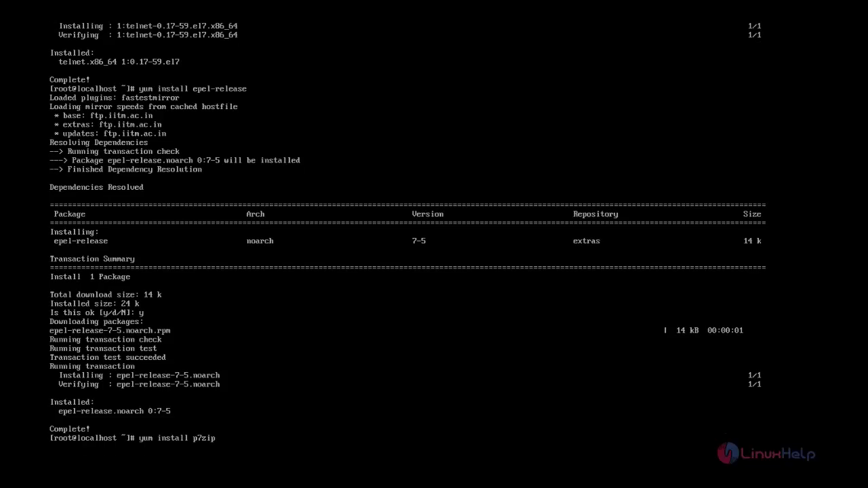Image resolution: width=868 pixels, height=488 pixels.
Task: Click 'Installing : epel-release-7-5.noarch' line
Action: pos(139,375)
